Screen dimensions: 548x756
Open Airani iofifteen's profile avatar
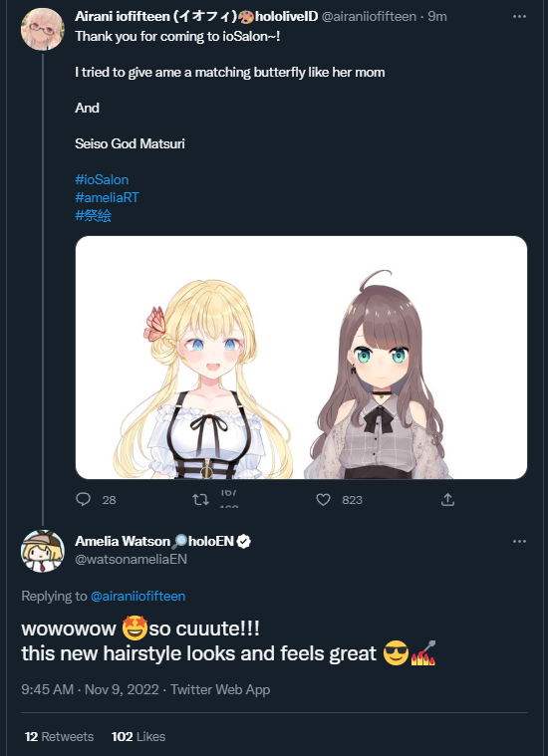click(43, 29)
